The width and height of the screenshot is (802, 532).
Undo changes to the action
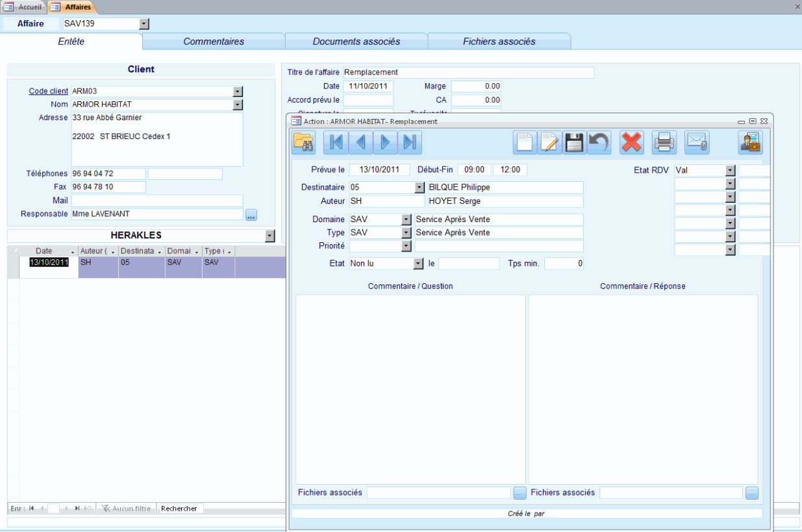click(598, 142)
